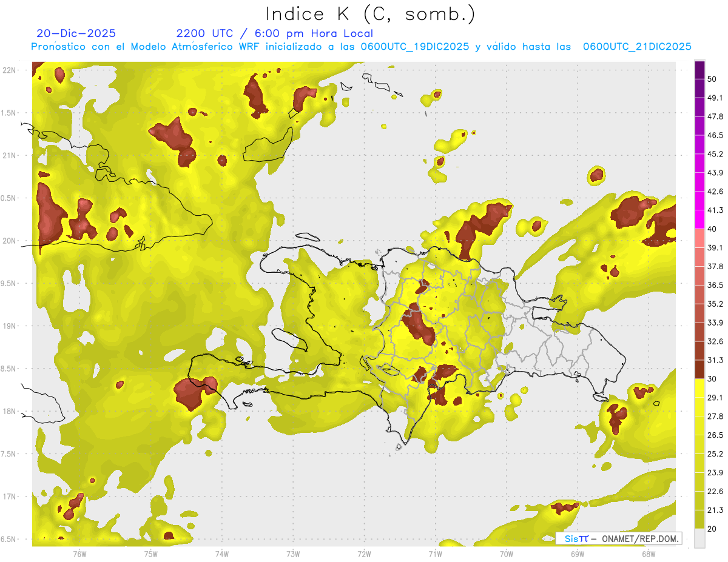Screen dimensions: 728x562
Task: Click the colorbar value '20'
Action: pyautogui.click(x=713, y=529)
